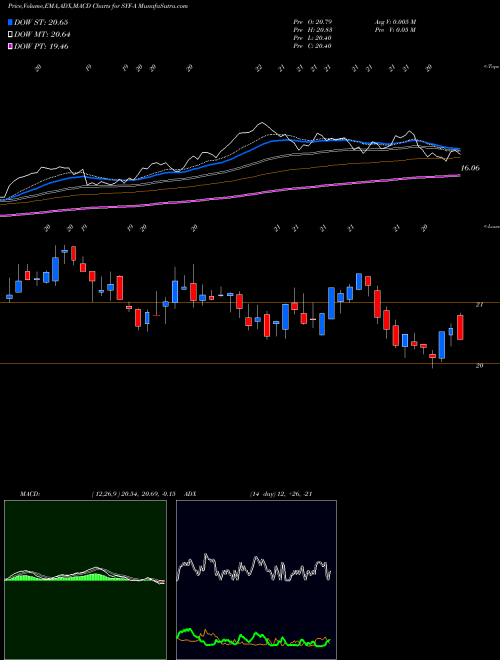Click the 'MACD:' panel label
500x660 pixels.
30,494
